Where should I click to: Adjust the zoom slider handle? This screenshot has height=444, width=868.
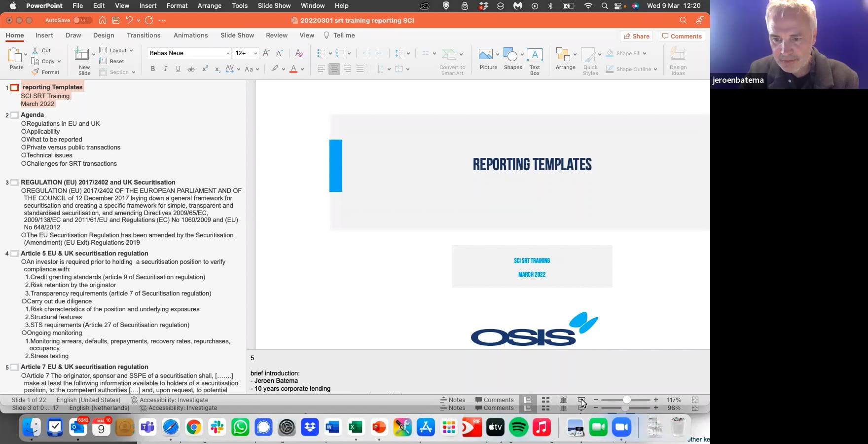626,400
